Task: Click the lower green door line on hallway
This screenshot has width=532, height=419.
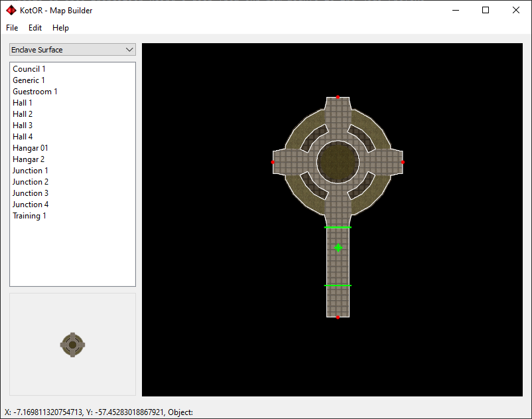Action: (338, 286)
